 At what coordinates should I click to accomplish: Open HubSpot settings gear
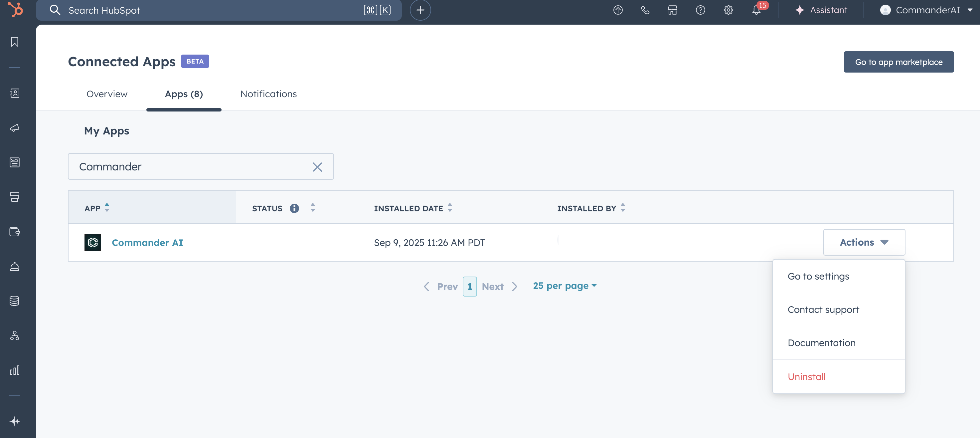728,10
